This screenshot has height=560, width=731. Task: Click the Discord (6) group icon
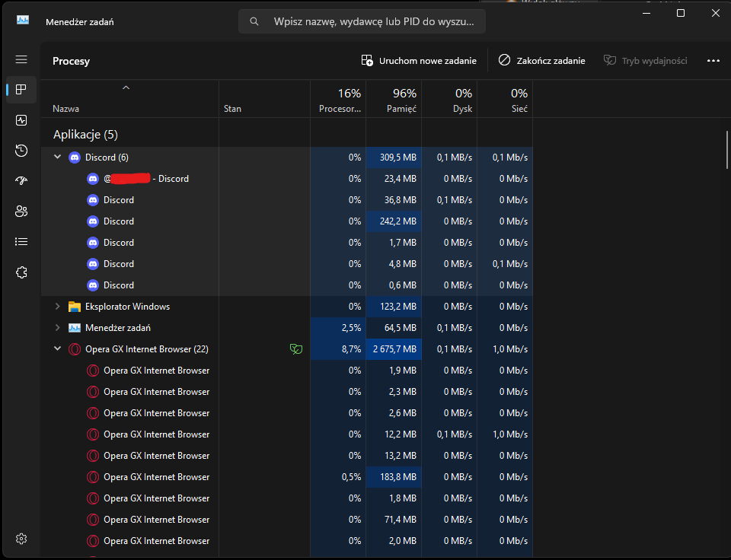click(x=75, y=157)
